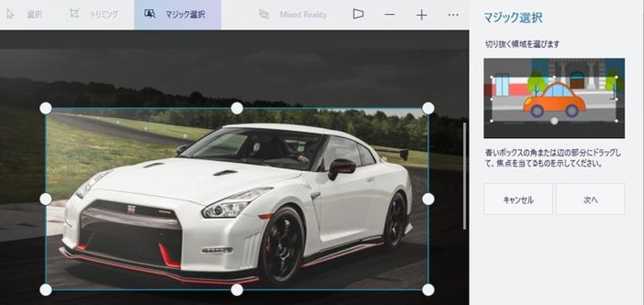Click the bottom-center selection box handle
Viewport: 644px width, 305px height.
click(237, 289)
